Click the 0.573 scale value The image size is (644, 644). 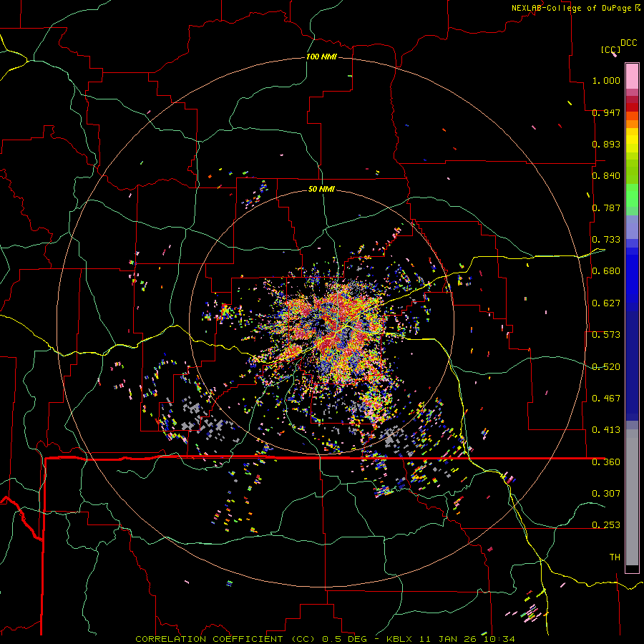point(606,335)
